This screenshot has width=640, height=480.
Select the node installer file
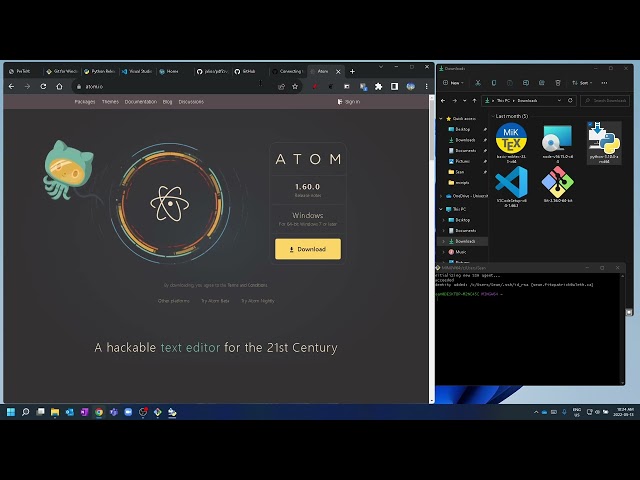(x=558, y=143)
